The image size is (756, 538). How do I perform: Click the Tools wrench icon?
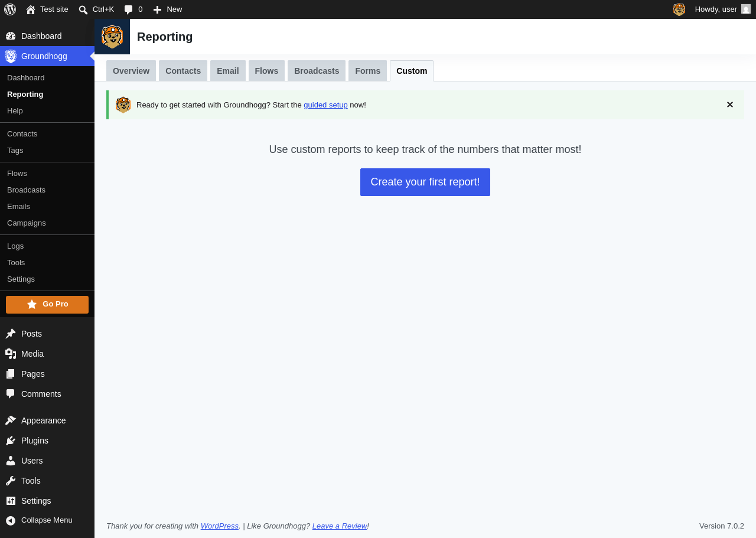(x=11, y=481)
